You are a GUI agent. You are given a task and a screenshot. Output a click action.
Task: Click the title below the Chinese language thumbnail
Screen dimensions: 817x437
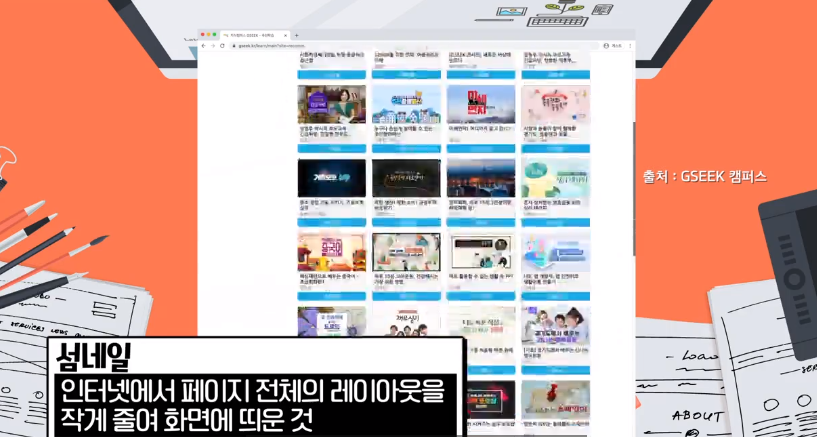pyautogui.click(x=329, y=278)
